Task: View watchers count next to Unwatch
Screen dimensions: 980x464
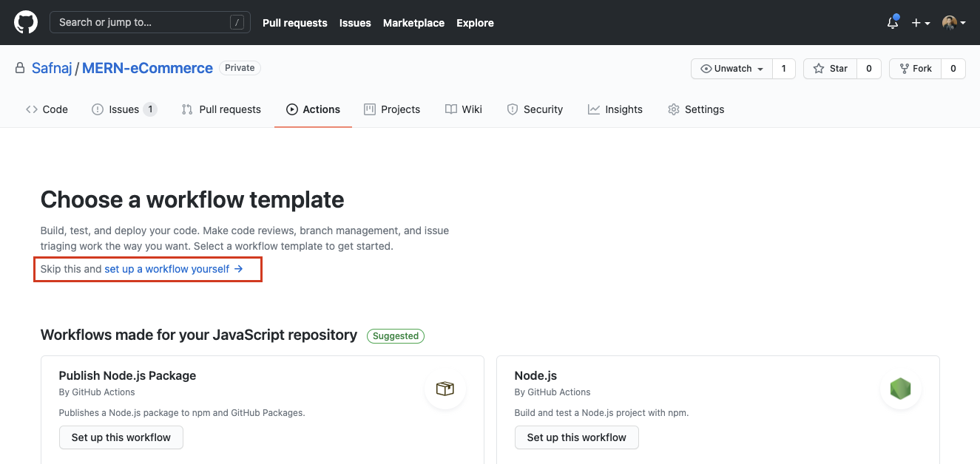Action: 784,69
